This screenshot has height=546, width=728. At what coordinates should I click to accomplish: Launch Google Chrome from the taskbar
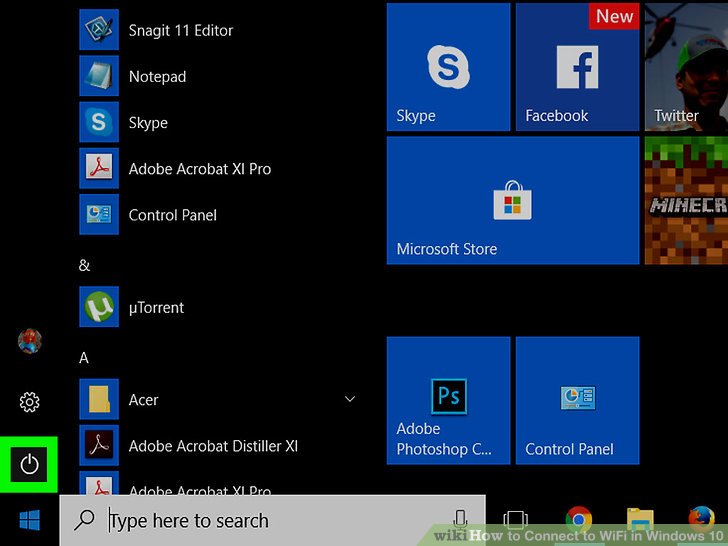[x=578, y=519]
